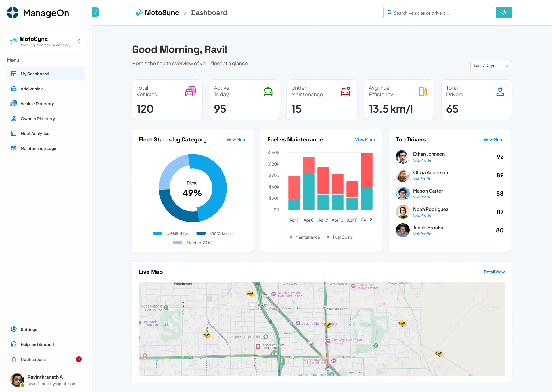Open MotoSync breadcrumb menu item
The height and width of the screenshot is (392, 552).
(x=162, y=13)
